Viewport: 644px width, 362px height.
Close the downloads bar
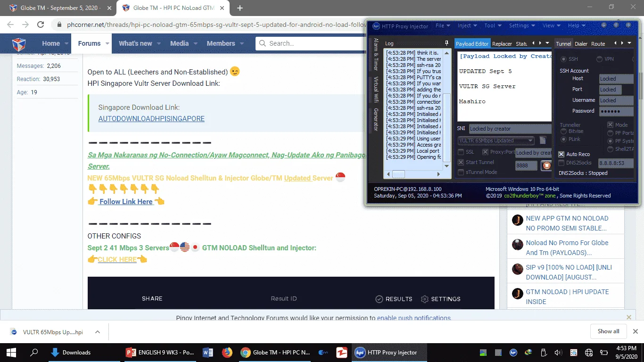(x=635, y=331)
